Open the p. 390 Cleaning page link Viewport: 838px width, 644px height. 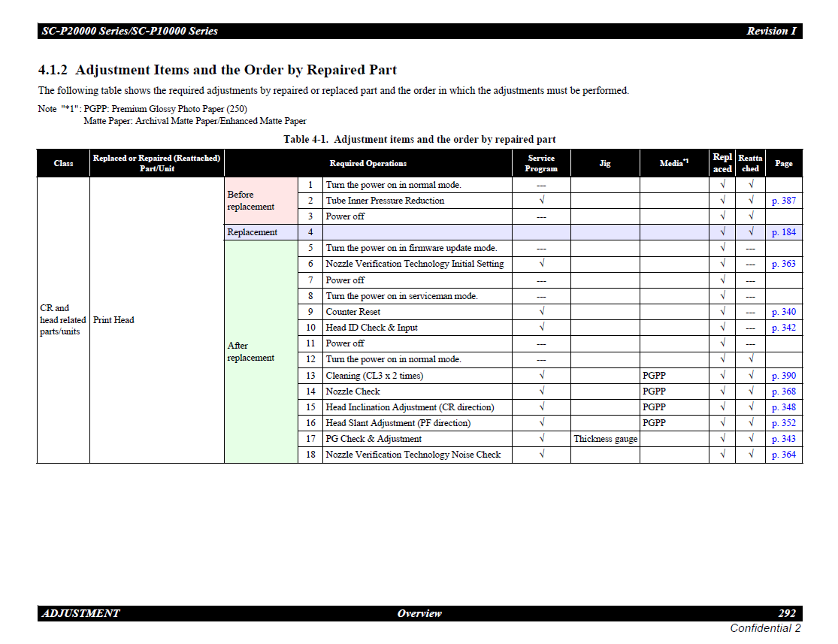coord(783,376)
